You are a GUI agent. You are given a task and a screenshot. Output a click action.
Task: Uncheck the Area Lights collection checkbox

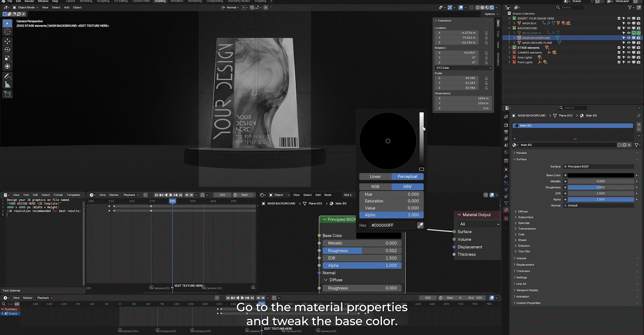pos(619,57)
